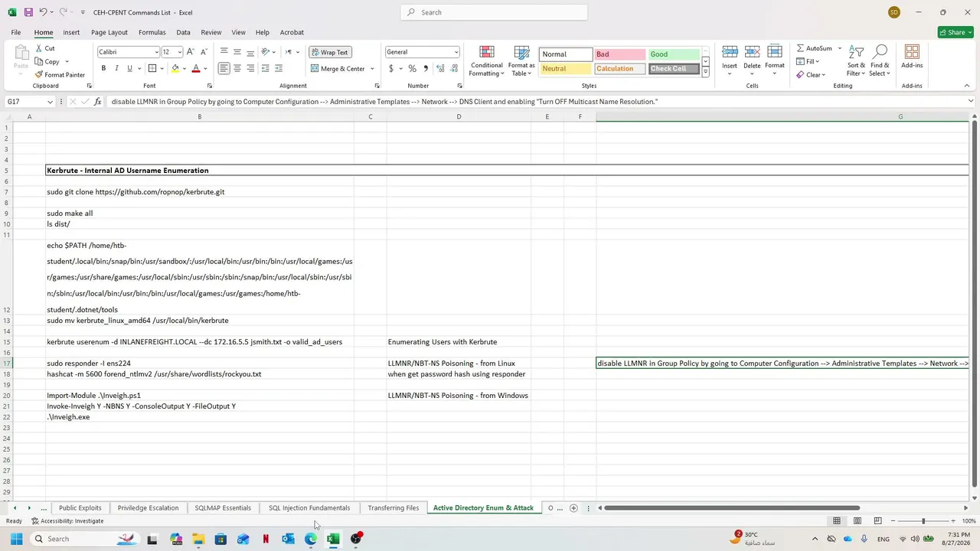Apply the red font color

196,68
